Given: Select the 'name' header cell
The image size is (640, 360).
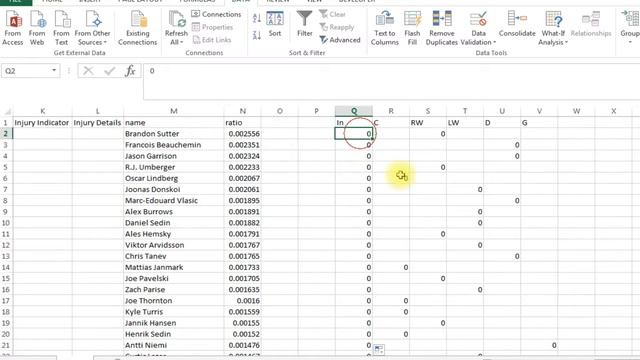Looking at the screenshot, I should pos(173,122).
